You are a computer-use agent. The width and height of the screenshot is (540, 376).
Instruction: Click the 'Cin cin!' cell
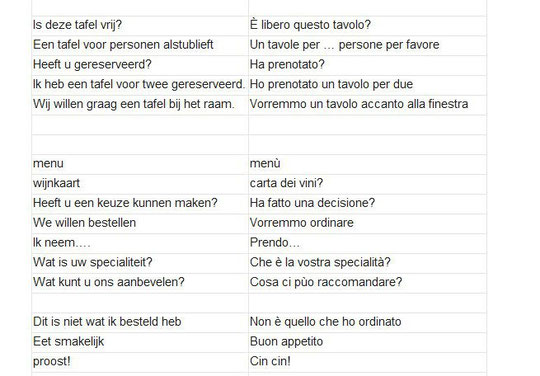point(367,362)
